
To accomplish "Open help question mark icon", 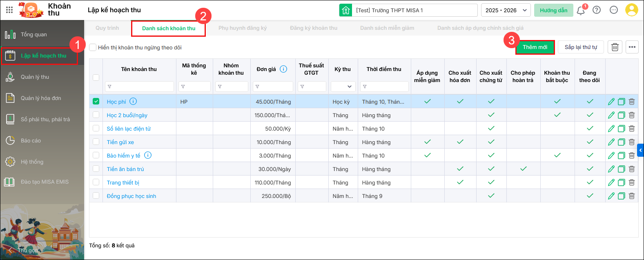I will [597, 10].
